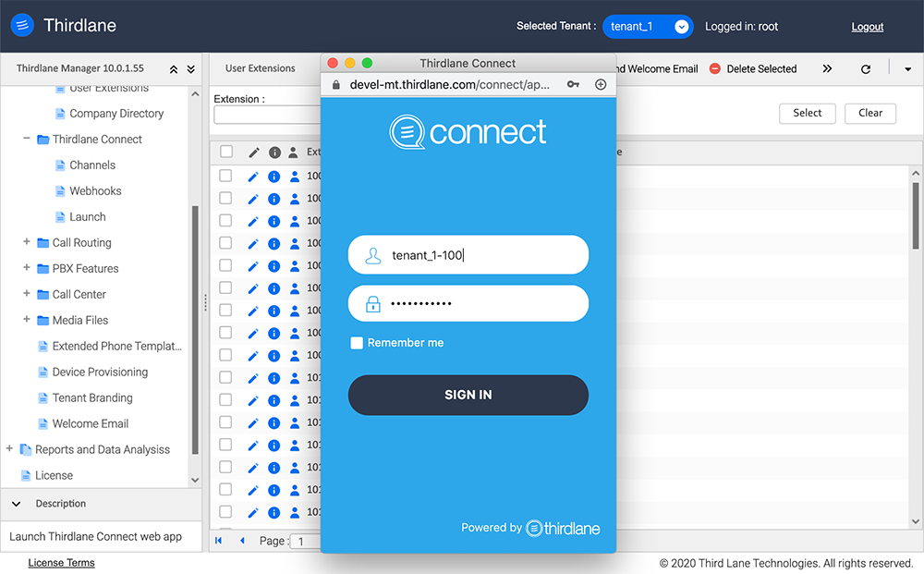
Task: Check the Remember me checkbox
Action: pyautogui.click(x=357, y=343)
